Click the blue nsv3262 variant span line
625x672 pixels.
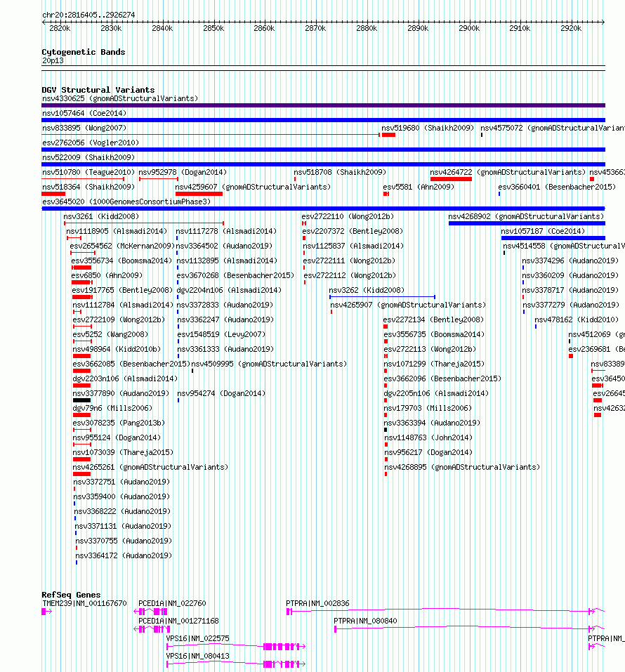pos(382,296)
